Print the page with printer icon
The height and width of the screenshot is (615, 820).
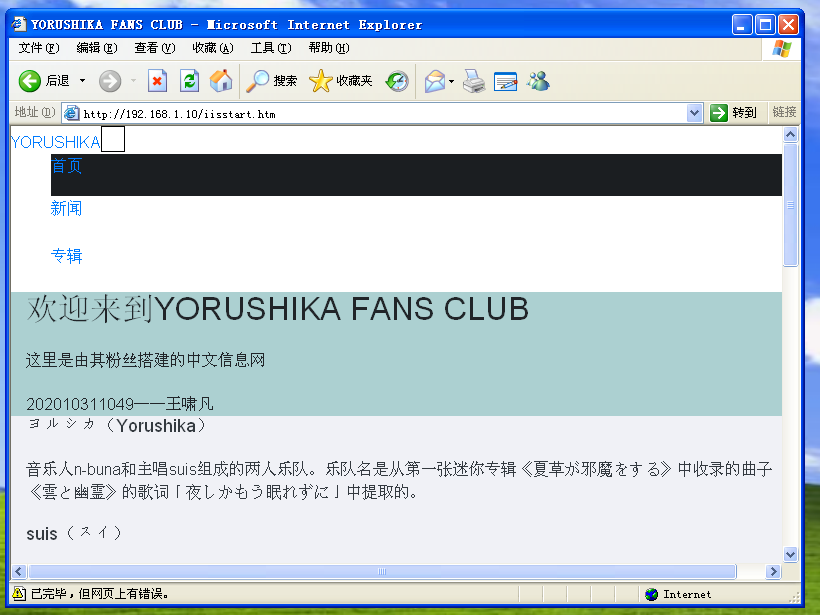pyautogui.click(x=474, y=82)
